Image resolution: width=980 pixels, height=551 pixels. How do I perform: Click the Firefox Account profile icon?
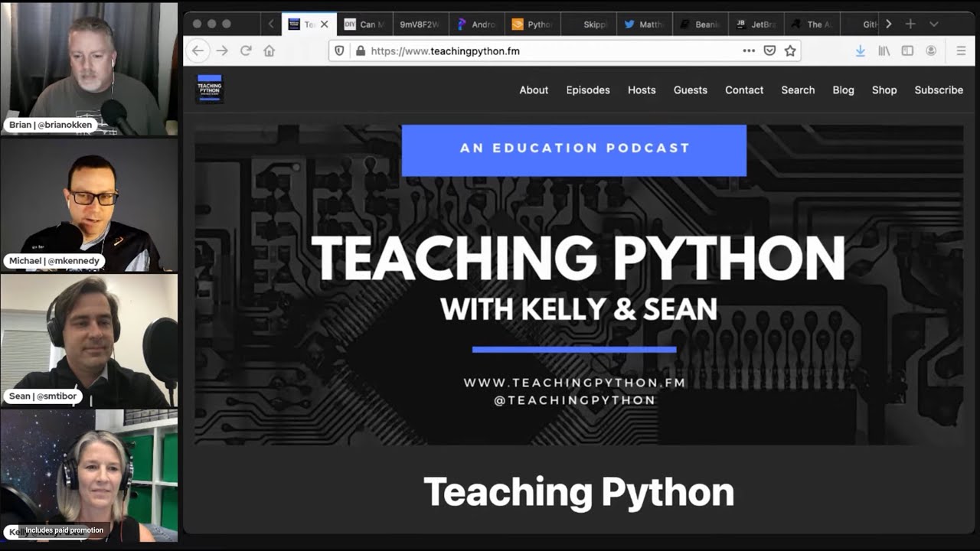pos(931,51)
